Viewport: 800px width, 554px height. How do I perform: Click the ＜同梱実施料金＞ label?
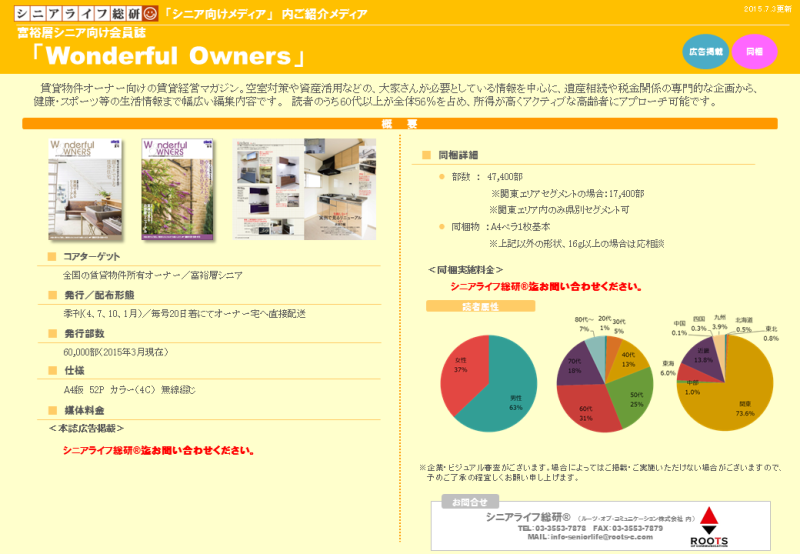point(465,270)
